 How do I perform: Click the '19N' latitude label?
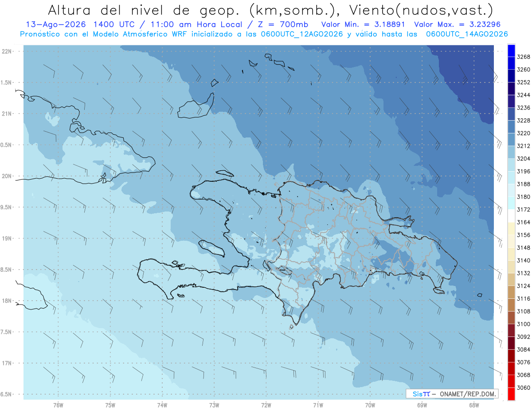point(7,238)
